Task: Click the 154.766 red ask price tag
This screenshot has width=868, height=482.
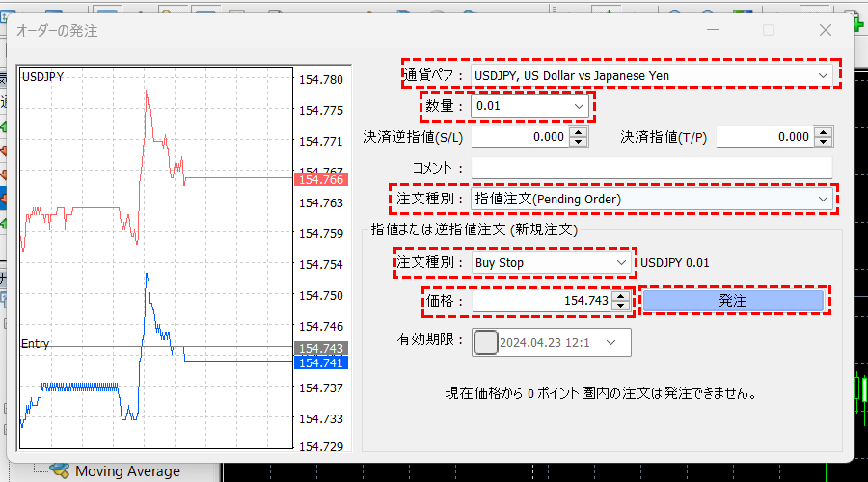Action: (x=321, y=180)
